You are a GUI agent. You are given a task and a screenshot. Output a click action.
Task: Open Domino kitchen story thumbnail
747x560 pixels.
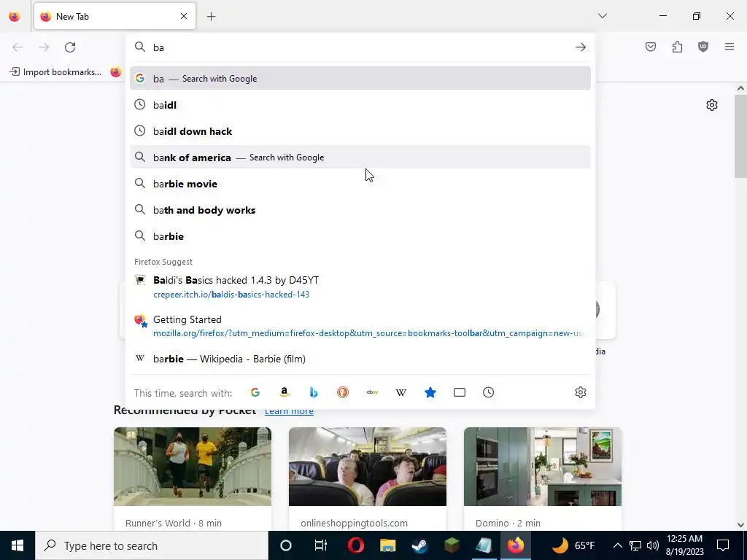click(543, 467)
